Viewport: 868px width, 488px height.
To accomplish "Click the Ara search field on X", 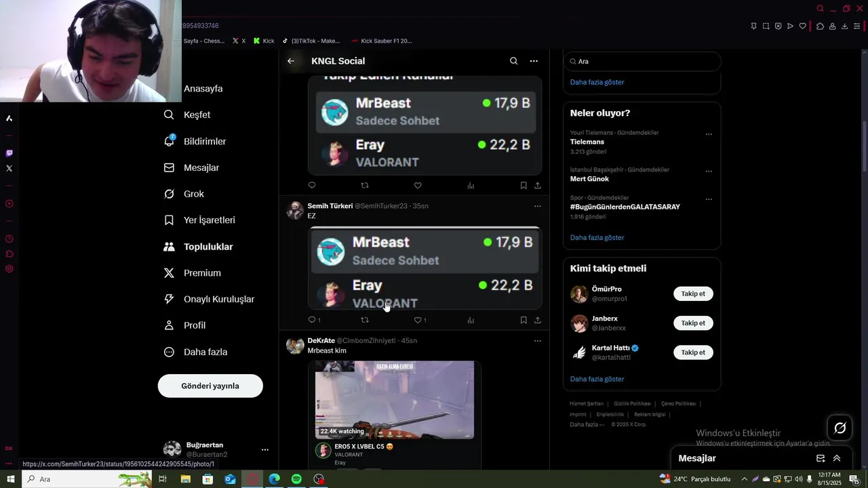I will [642, 61].
